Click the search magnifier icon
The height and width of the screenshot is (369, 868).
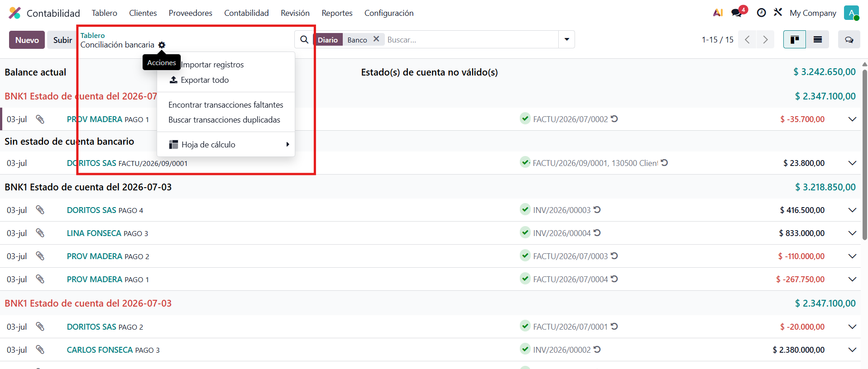pos(304,40)
